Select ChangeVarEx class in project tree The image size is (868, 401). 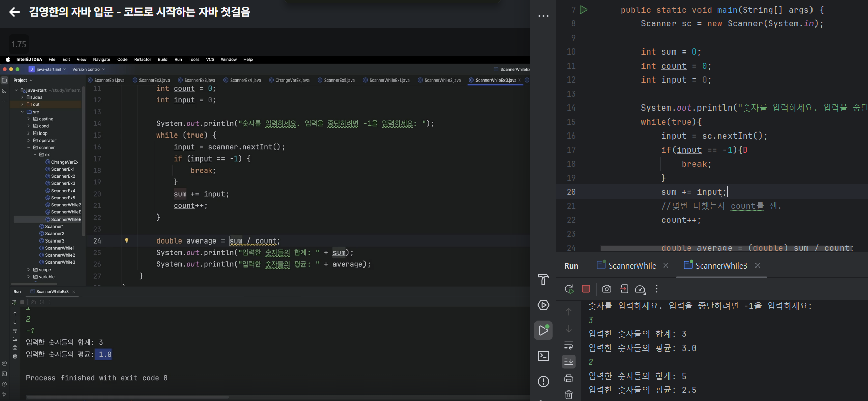pyautogui.click(x=62, y=162)
